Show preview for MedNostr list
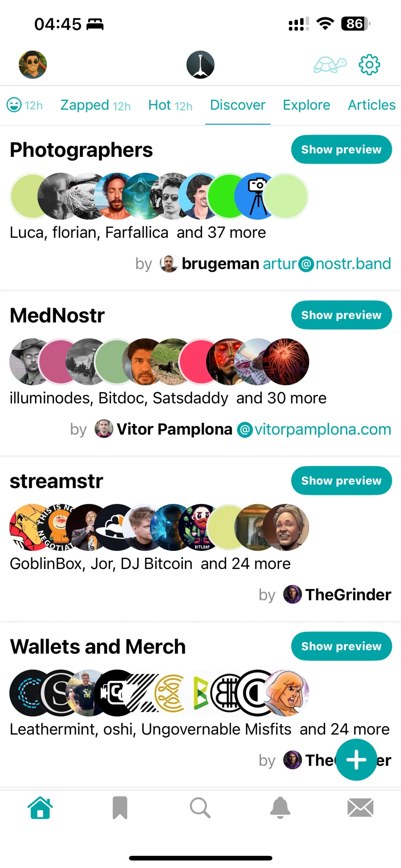 341,315
